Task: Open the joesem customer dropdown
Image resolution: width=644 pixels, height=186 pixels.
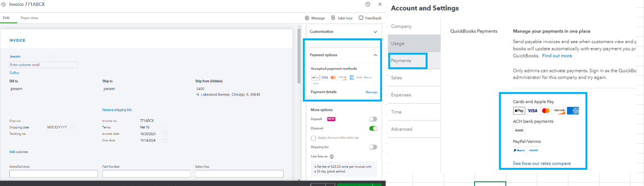Action: (x=52, y=56)
